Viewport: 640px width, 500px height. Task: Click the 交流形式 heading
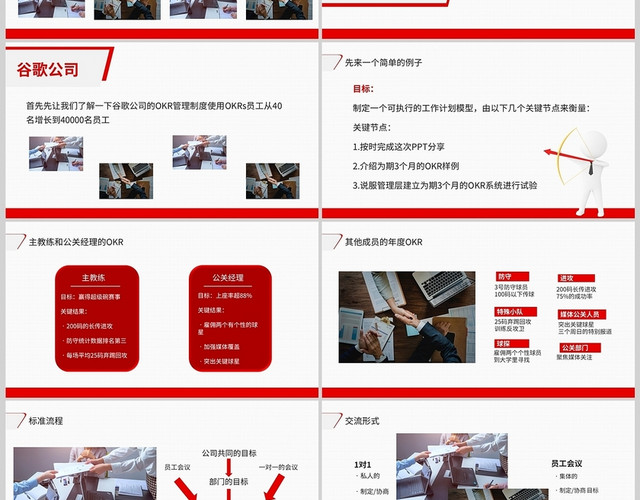362,421
